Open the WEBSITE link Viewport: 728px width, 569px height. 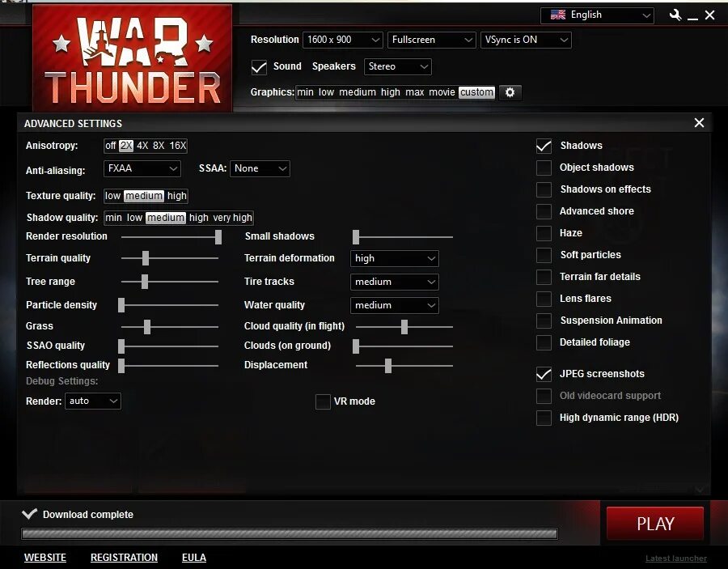pos(45,558)
